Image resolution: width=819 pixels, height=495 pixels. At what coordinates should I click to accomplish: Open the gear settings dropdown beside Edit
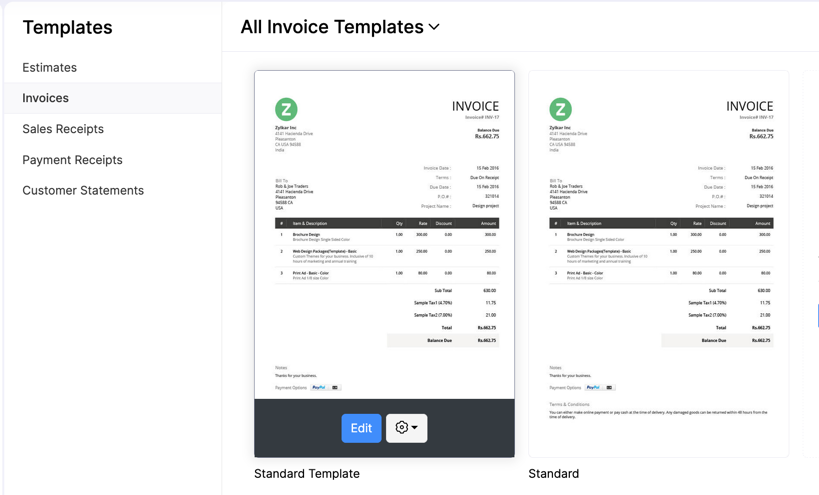[x=406, y=428]
